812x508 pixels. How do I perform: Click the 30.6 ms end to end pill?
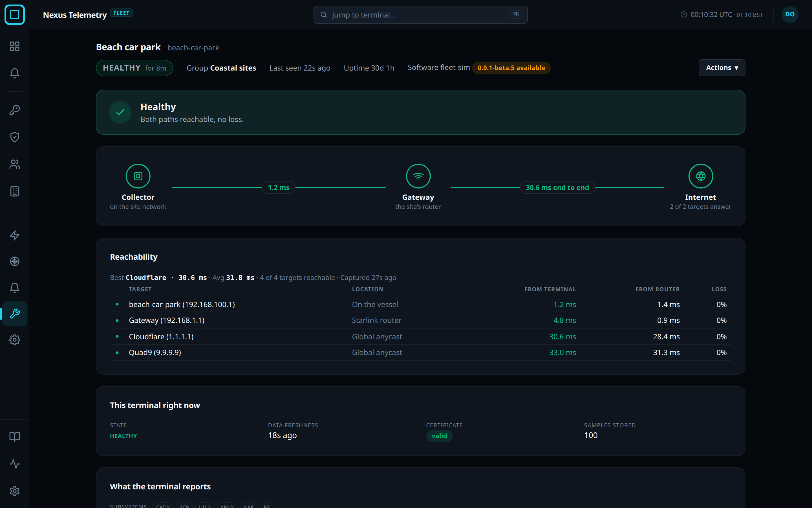(557, 187)
